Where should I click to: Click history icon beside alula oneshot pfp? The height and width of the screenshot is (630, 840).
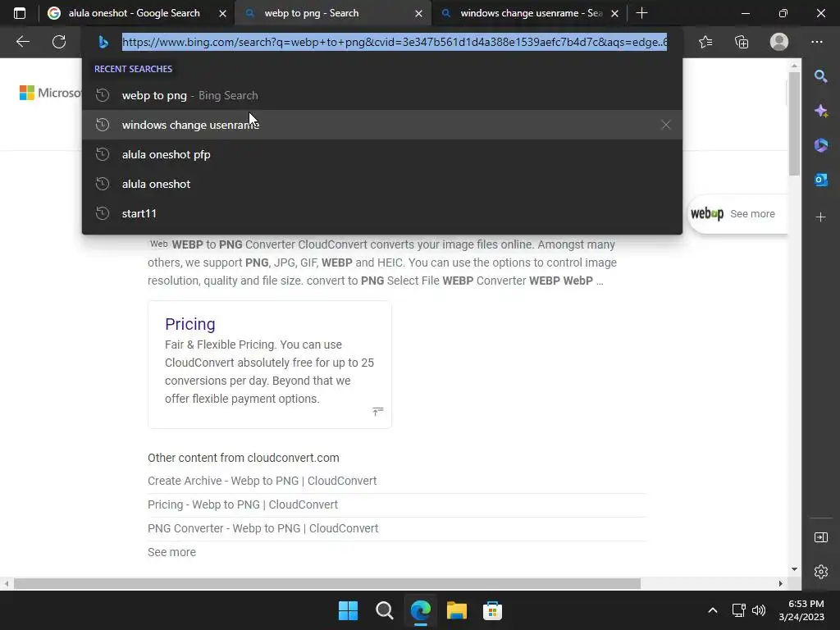click(103, 154)
